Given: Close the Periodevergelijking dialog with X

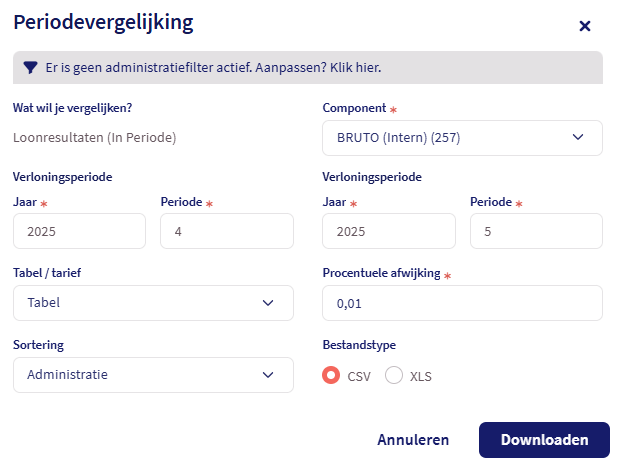Looking at the screenshot, I should click(x=585, y=26).
